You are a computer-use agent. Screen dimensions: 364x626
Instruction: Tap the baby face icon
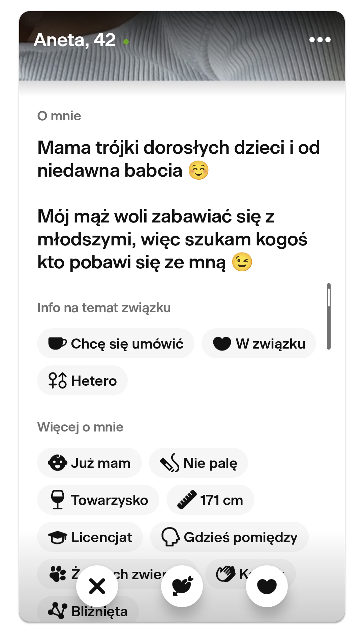[57, 463]
